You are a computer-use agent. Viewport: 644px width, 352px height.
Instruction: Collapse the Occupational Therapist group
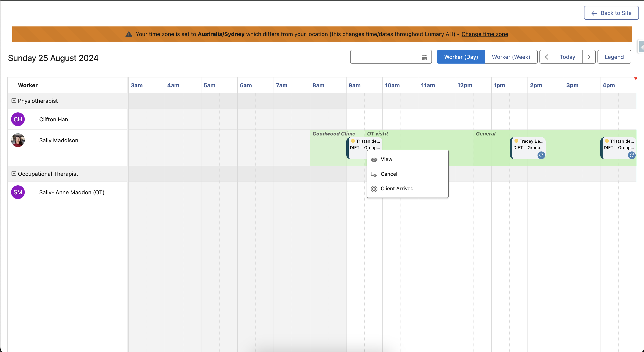click(x=14, y=173)
